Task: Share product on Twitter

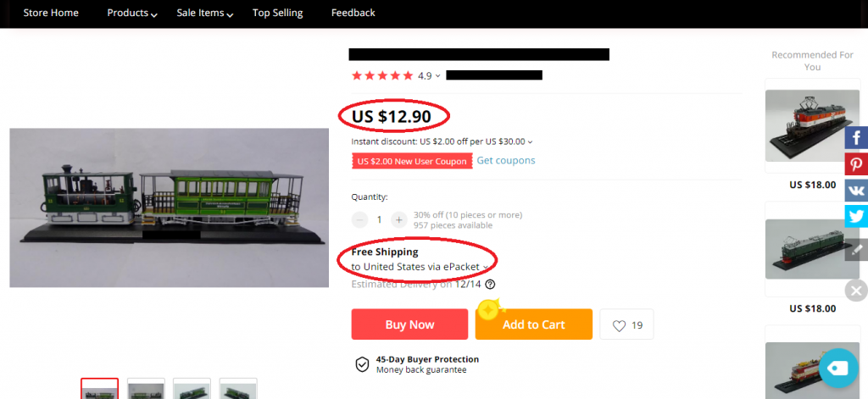Action: (x=856, y=216)
